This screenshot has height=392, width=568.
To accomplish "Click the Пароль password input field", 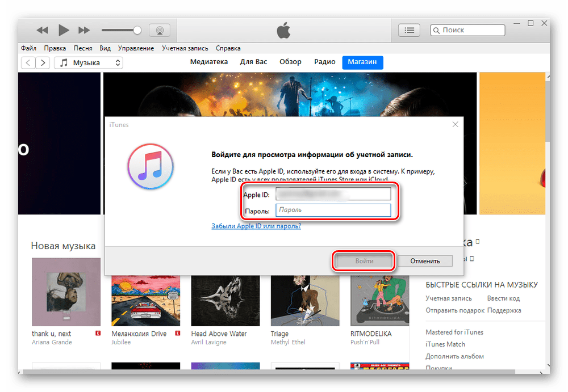I will point(333,210).
